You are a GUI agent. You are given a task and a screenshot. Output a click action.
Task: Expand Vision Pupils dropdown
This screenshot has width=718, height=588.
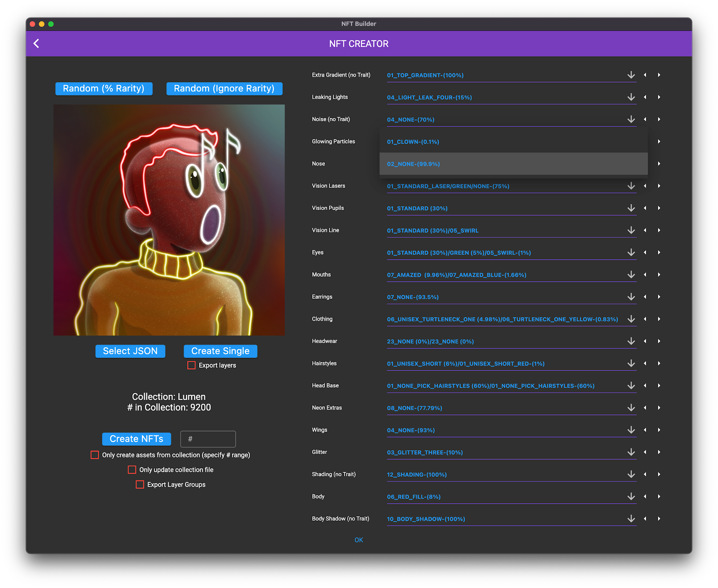(x=512, y=209)
